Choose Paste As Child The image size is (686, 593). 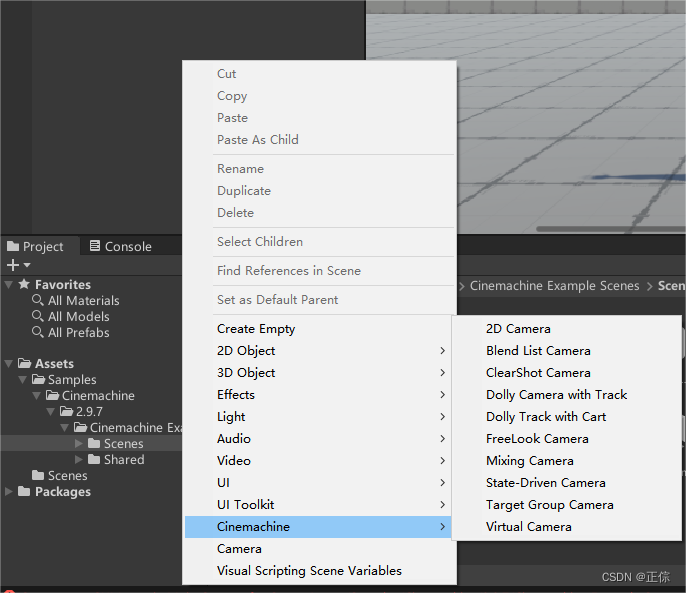click(319, 140)
